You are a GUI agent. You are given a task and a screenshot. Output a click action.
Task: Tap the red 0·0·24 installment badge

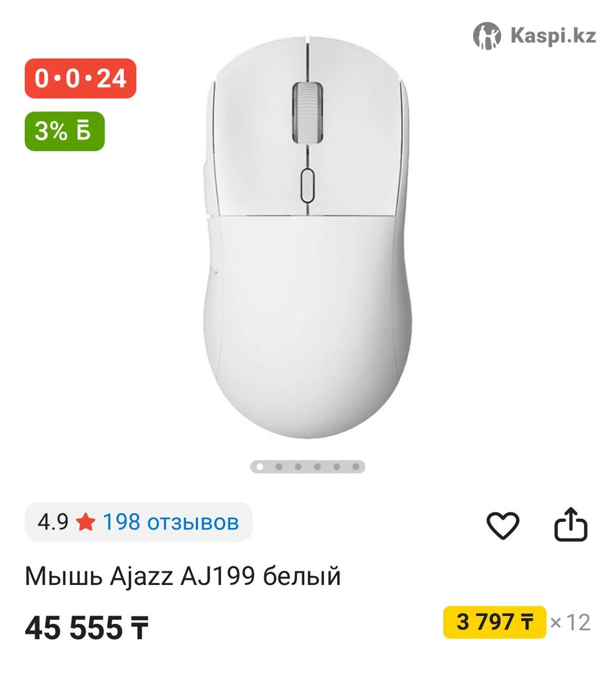[80, 78]
